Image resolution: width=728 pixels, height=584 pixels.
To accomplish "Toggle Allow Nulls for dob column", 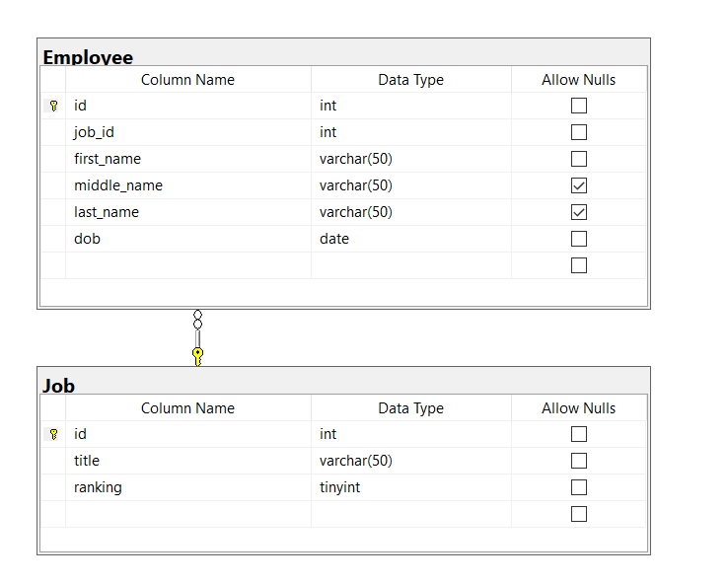I will pos(578,239).
